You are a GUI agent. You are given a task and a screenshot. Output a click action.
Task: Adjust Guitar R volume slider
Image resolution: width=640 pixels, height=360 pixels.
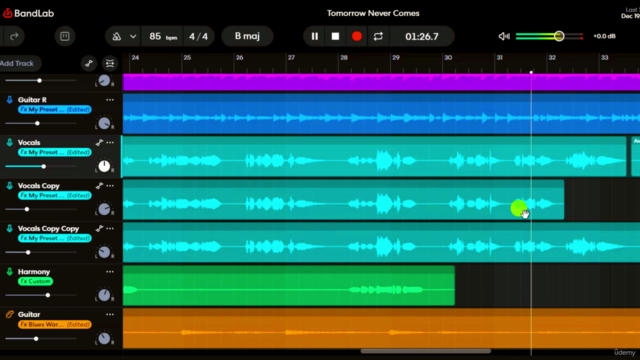37,123
